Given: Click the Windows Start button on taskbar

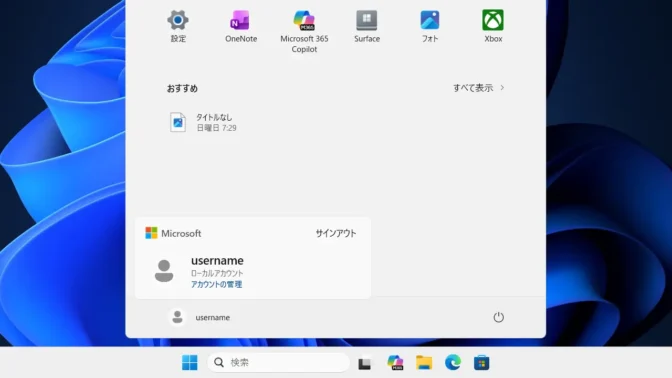Looking at the screenshot, I should (x=189, y=363).
